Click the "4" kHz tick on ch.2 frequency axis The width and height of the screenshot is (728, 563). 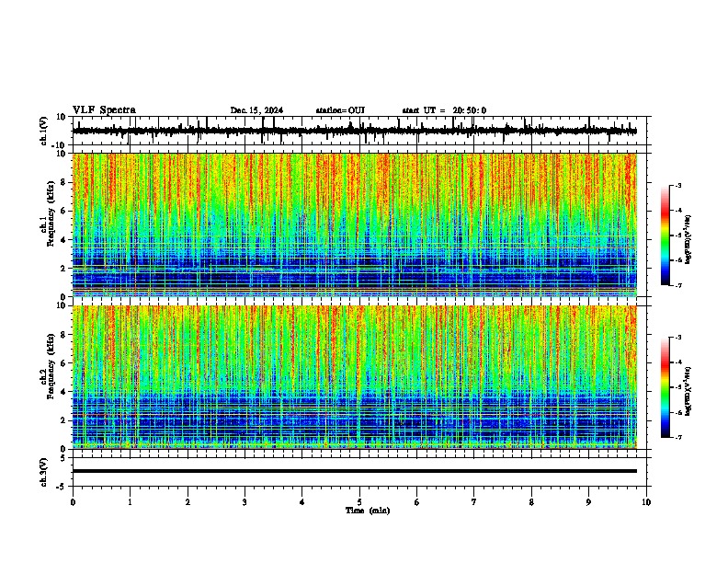pyautogui.click(x=64, y=392)
